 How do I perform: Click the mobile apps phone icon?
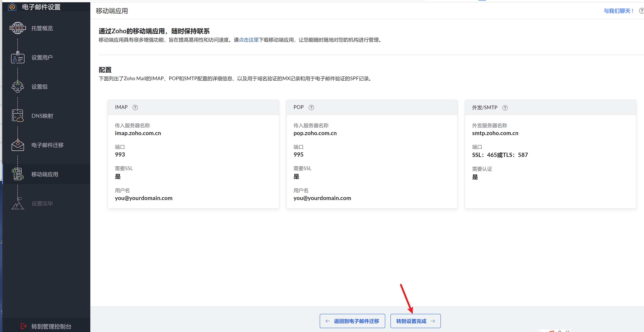click(x=18, y=174)
